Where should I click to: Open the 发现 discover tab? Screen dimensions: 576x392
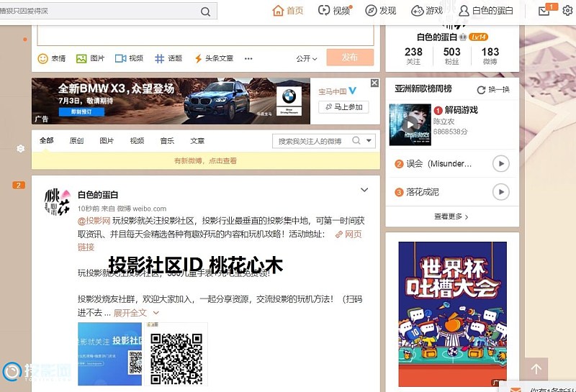click(381, 11)
